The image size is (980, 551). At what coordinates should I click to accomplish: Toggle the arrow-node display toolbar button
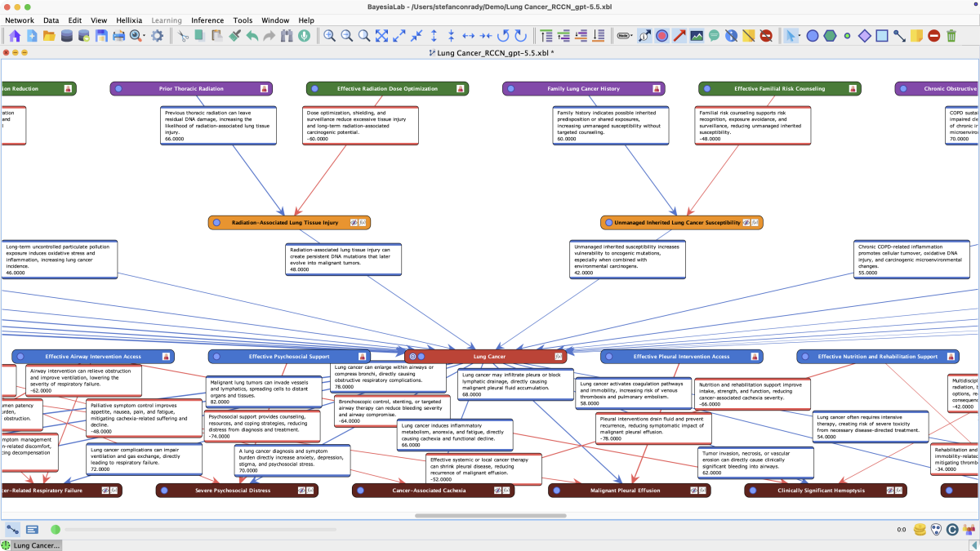click(x=644, y=36)
